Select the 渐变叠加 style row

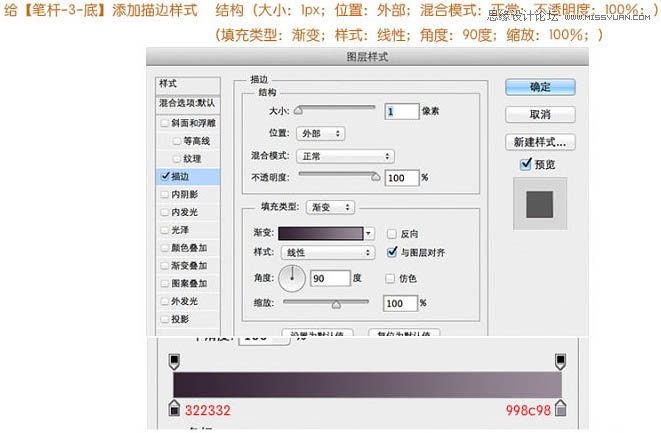[x=188, y=266]
